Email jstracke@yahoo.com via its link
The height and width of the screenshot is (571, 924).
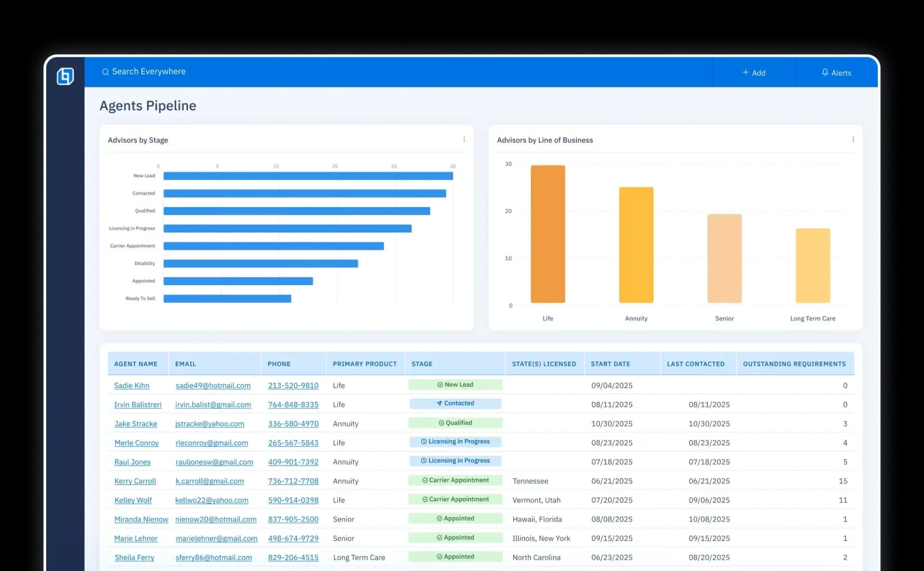209,424
